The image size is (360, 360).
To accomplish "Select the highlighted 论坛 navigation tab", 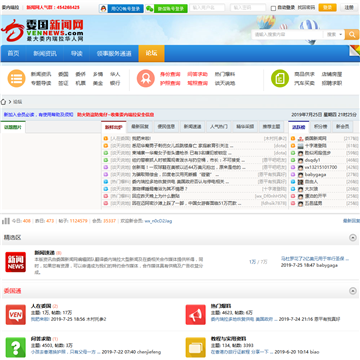I will pos(151,53).
